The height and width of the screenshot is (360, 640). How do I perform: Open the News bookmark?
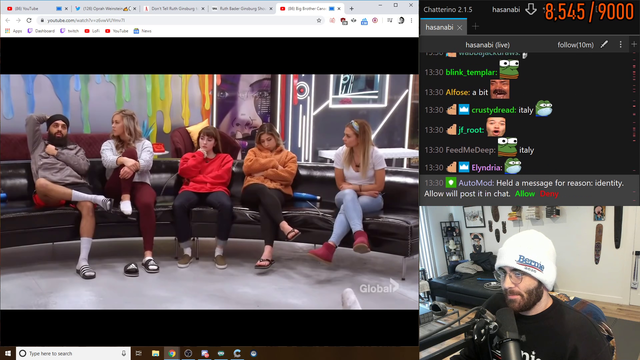[x=142, y=31]
